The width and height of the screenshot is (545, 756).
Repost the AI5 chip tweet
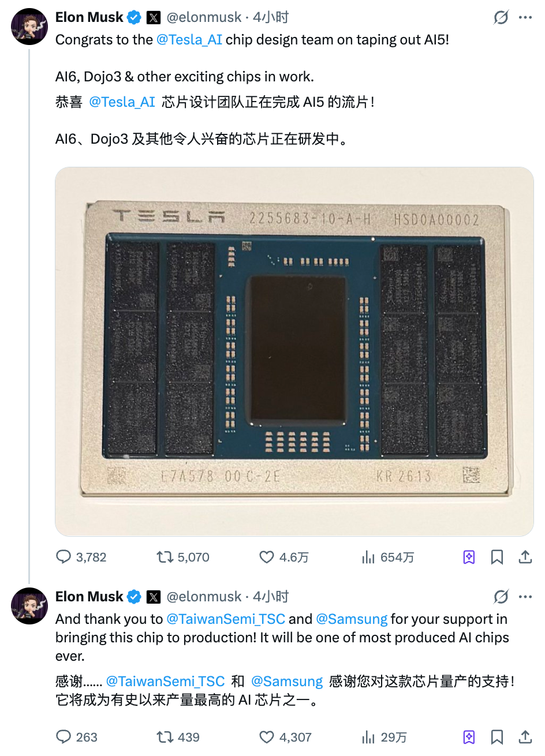[165, 557]
